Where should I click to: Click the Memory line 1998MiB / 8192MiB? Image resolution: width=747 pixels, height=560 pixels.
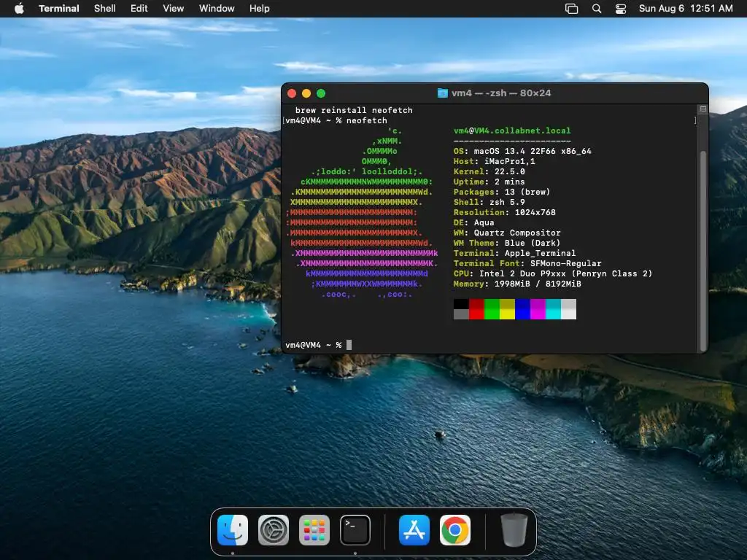pos(517,284)
